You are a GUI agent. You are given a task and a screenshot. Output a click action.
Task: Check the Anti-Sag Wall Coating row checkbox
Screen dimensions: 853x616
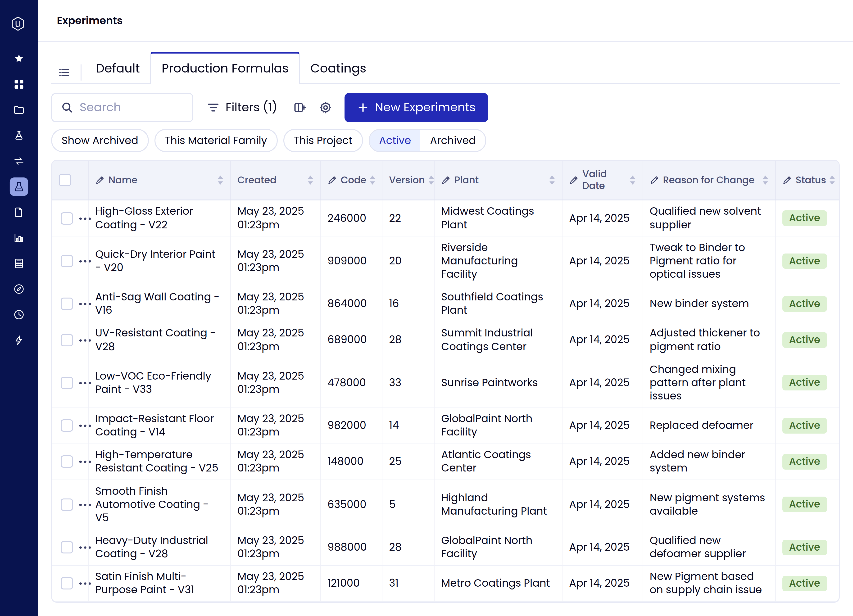point(67,303)
